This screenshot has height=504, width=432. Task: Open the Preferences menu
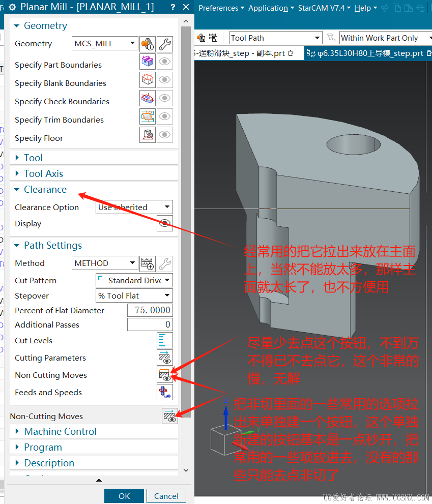[x=221, y=8]
